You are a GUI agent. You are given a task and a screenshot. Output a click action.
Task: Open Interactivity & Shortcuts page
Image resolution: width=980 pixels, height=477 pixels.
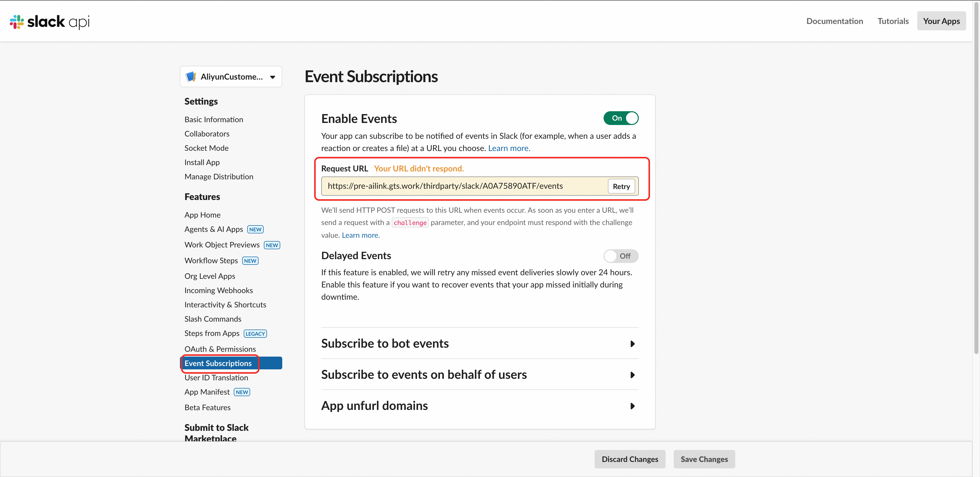[x=225, y=305]
